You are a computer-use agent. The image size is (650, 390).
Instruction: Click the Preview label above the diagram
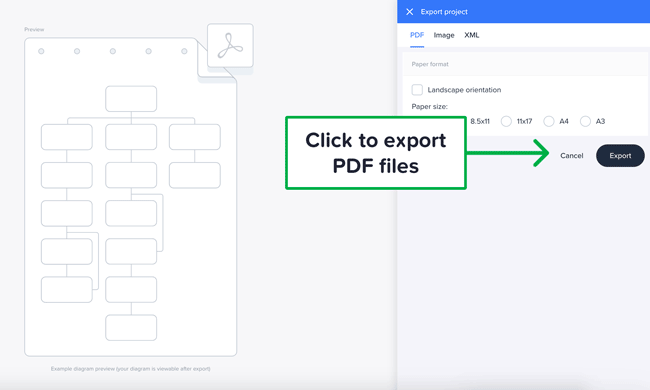[34, 29]
